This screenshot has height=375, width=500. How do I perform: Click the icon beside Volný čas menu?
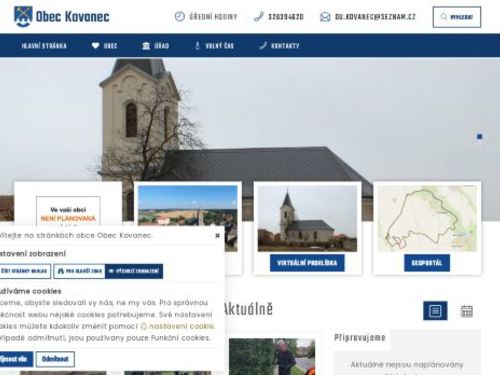[x=197, y=46]
